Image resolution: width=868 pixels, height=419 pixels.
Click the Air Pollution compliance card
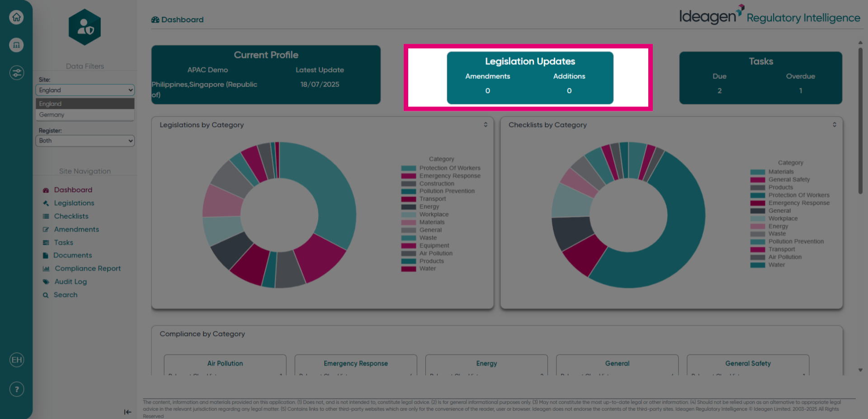click(225, 365)
